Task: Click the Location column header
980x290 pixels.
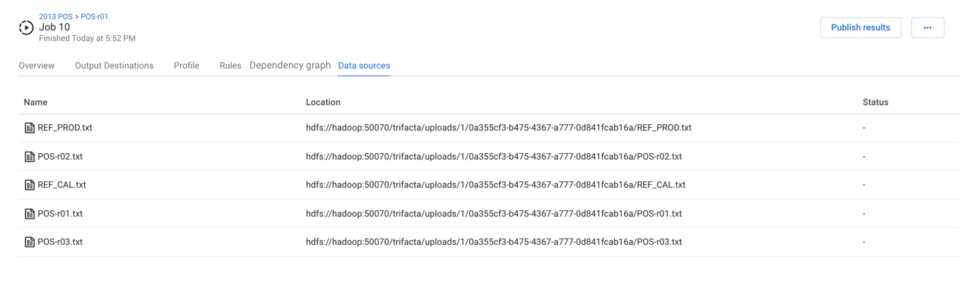Action: click(x=323, y=102)
